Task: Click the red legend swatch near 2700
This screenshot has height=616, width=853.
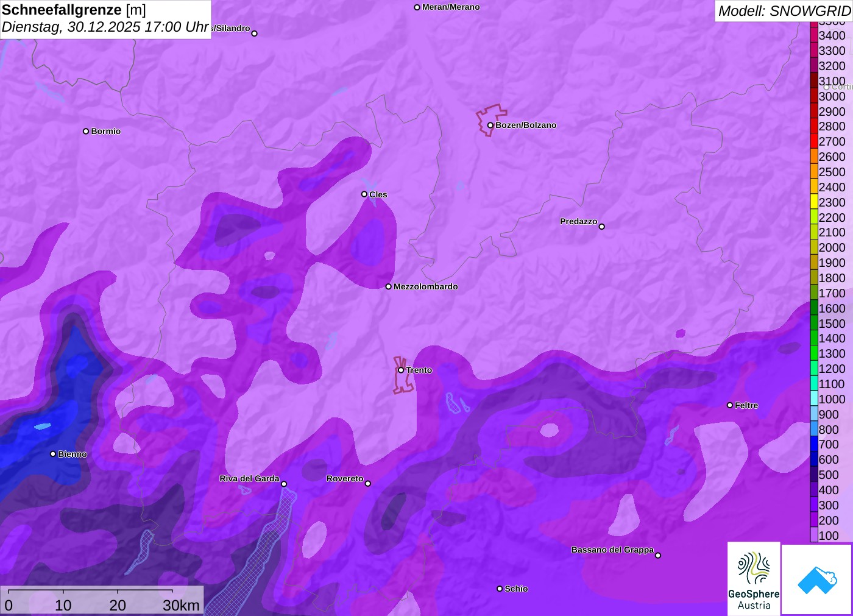Action: point(814,141)
